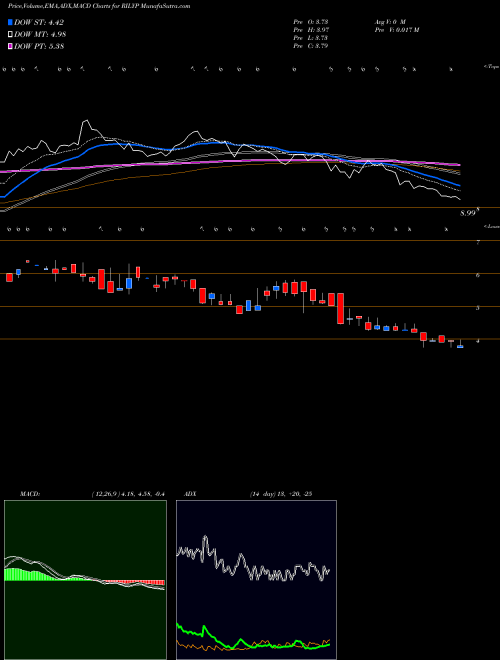Click the 'Pre C: 3.79' close value
The height and width of the screenshot is (660, 500).
coord(311,46)
